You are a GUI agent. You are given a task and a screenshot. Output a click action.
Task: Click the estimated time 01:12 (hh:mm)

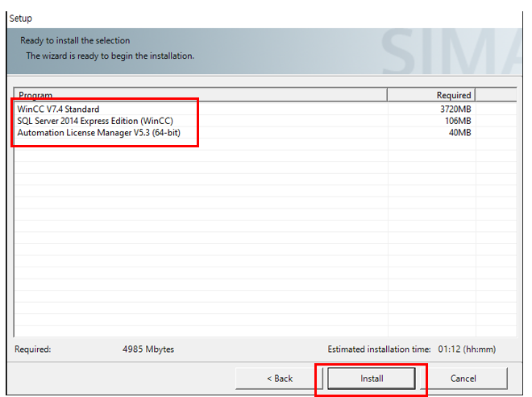point(467,349)
